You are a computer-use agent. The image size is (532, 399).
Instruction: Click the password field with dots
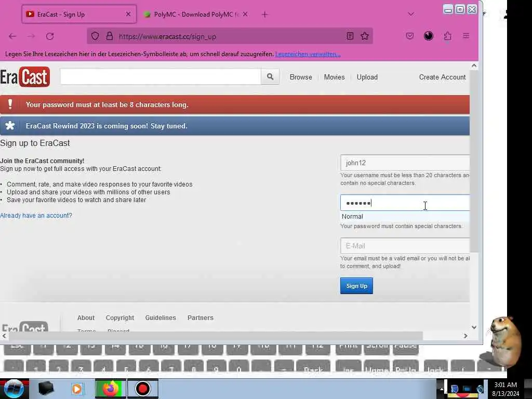tap(405, 203)
